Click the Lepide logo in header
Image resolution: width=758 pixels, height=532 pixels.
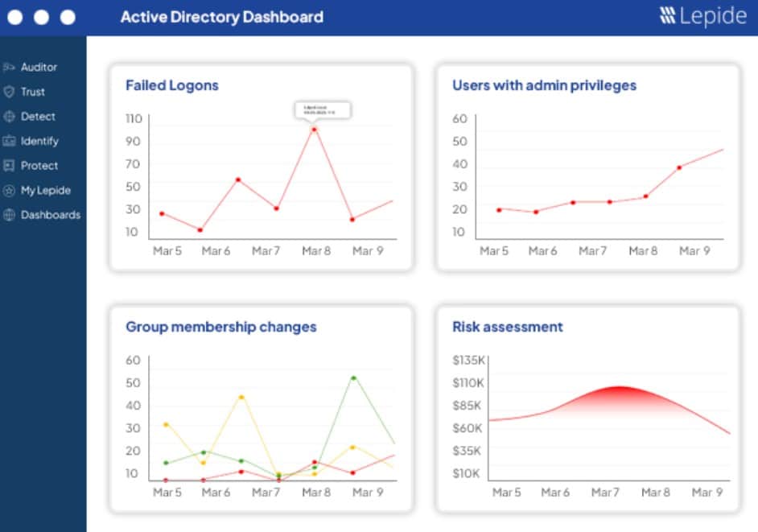(703, 16)
